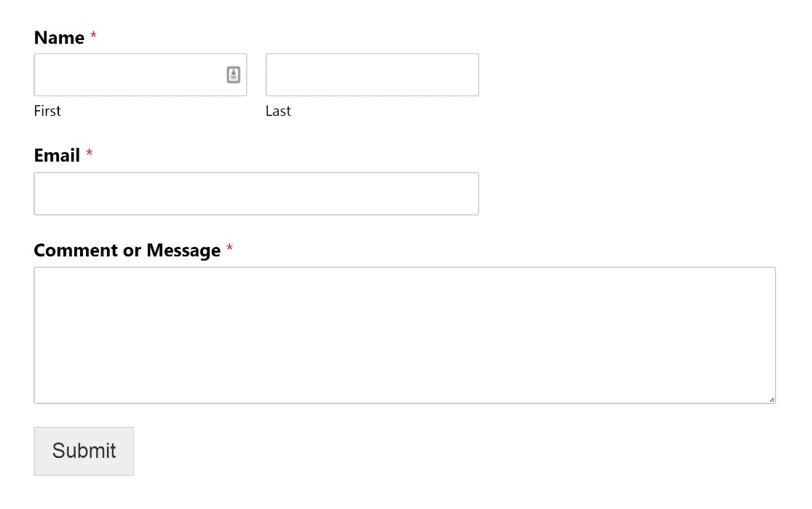The height and width of the screenshot is (509, 812).
Task: Click the Comment or Message label
Action: pyautogui.click(x=127, y=250)
